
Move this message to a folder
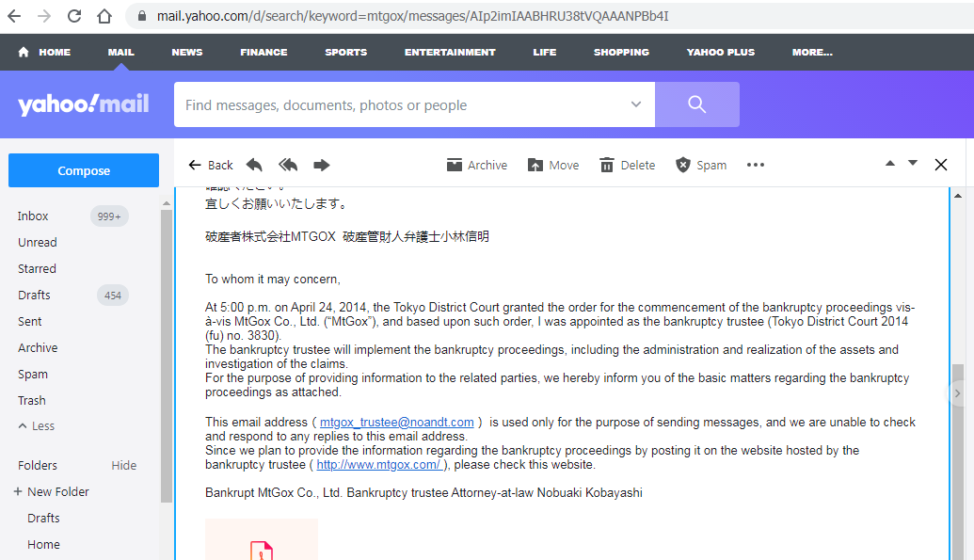tap(553, 165)
